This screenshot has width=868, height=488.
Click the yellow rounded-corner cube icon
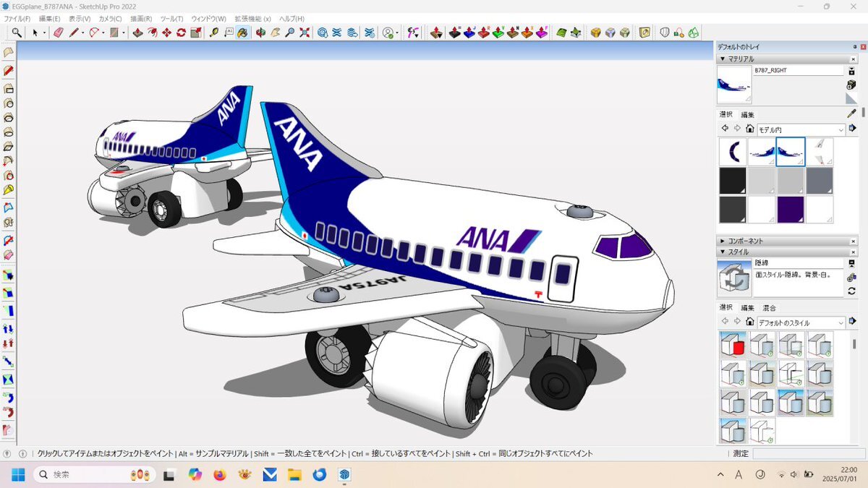(x=595, y=33)
